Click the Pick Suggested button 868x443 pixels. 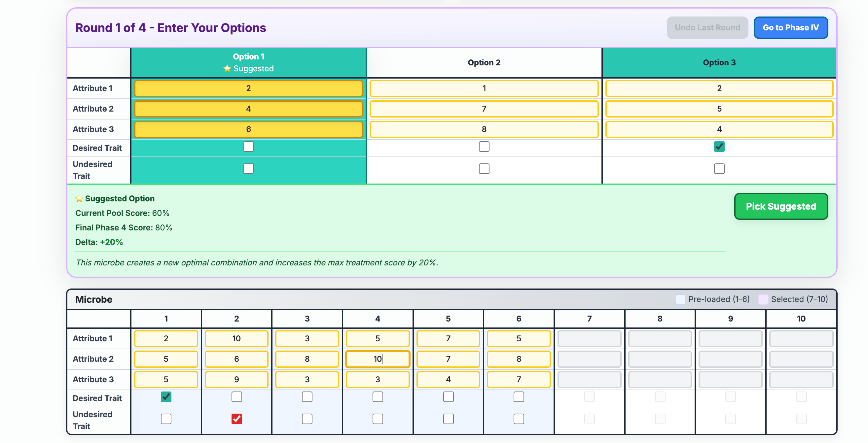(x=781, y=206)
